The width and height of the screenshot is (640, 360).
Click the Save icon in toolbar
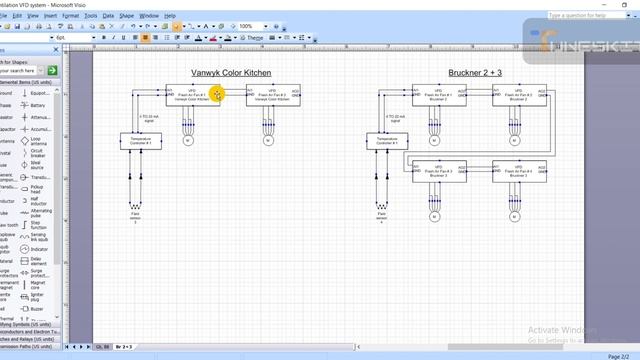point(17,27)
